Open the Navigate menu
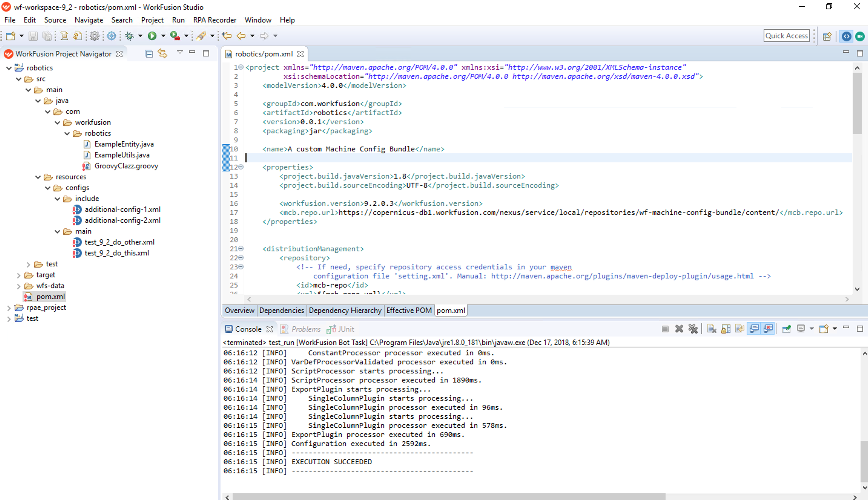 pos(89,20)
